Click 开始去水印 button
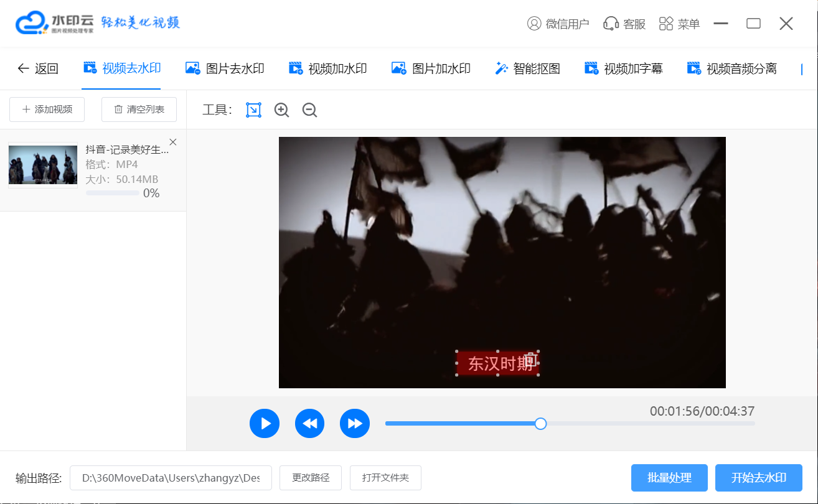This screenshot has width=818, height=504. click(x=758, y=478)
